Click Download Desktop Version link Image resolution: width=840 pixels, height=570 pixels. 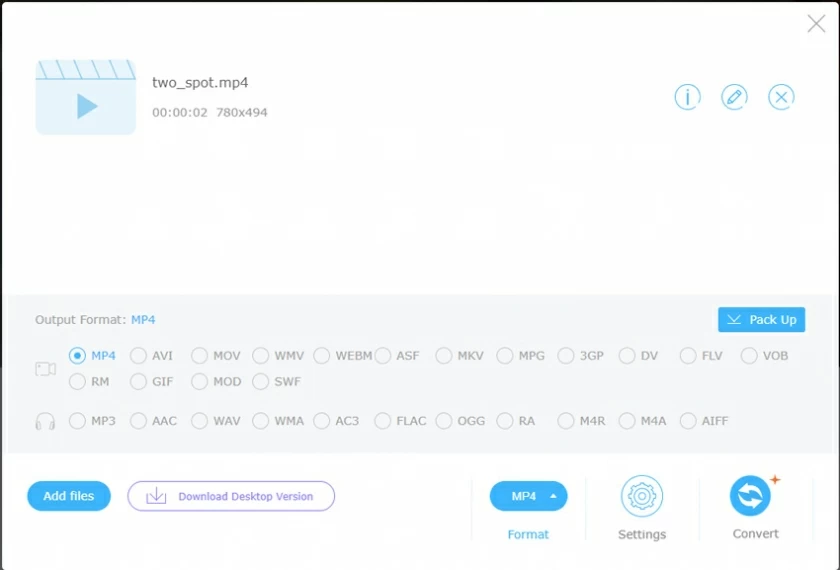(x=245, y=496)
